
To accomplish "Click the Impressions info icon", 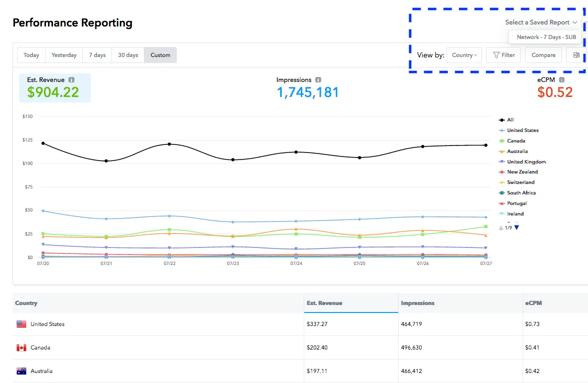I will point(318,80).
